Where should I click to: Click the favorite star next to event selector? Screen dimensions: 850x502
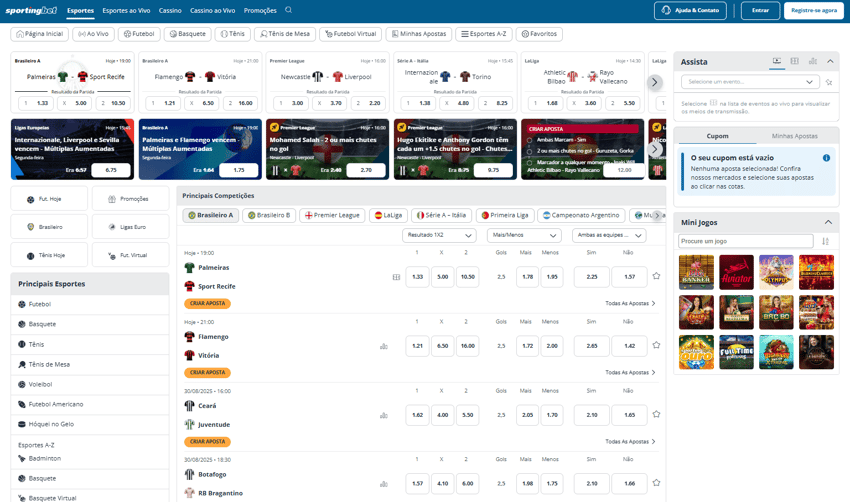point(829,82)
